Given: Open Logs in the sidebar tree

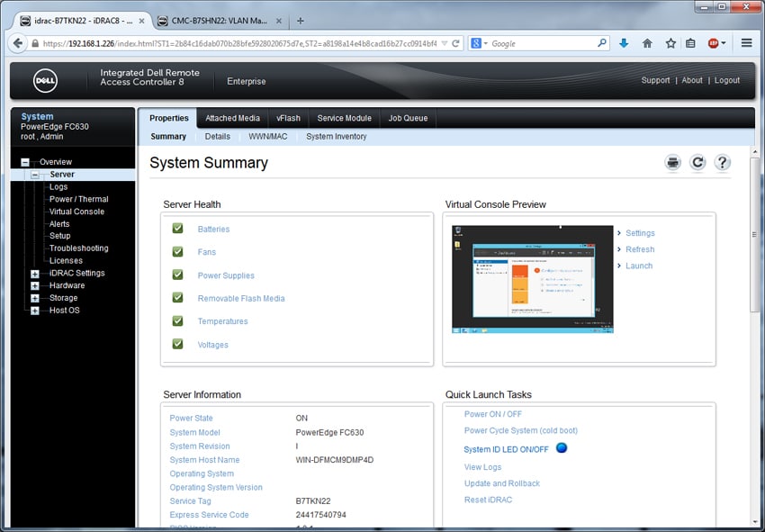Looking at the screenshot, I should (58, 187).
